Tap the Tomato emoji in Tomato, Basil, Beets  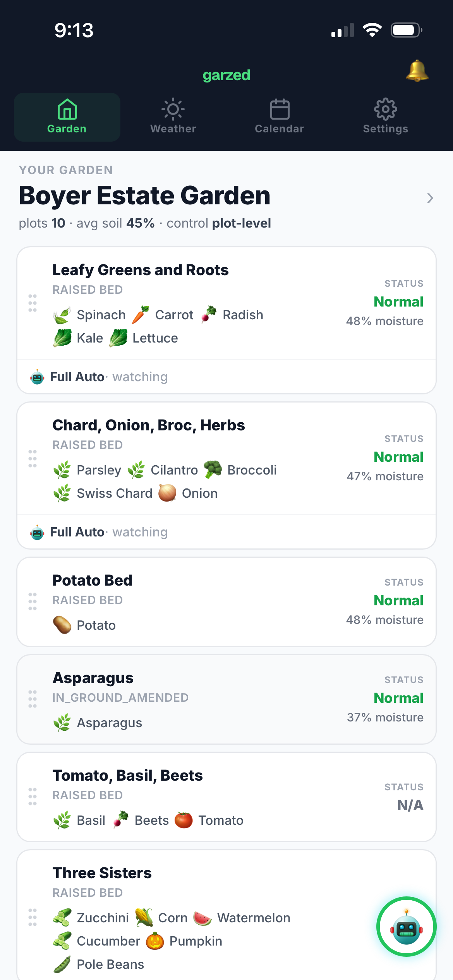click(x=184, y=820)
